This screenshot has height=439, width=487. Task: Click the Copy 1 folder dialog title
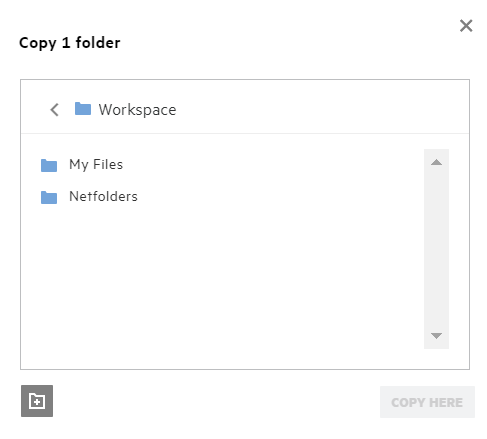(x=70, y=43)
